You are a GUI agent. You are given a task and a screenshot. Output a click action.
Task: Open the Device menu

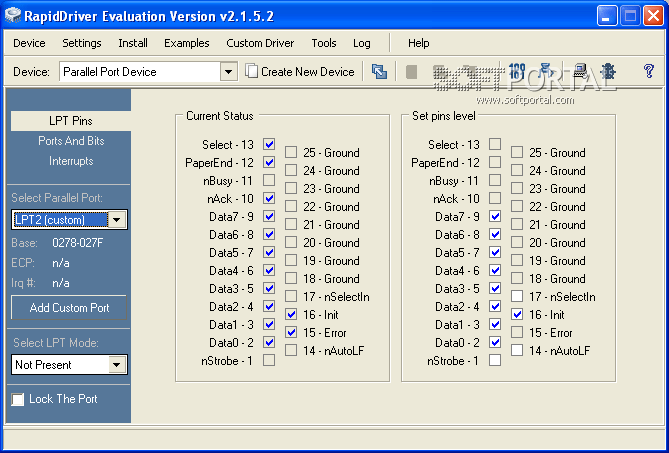pos(29,43)
